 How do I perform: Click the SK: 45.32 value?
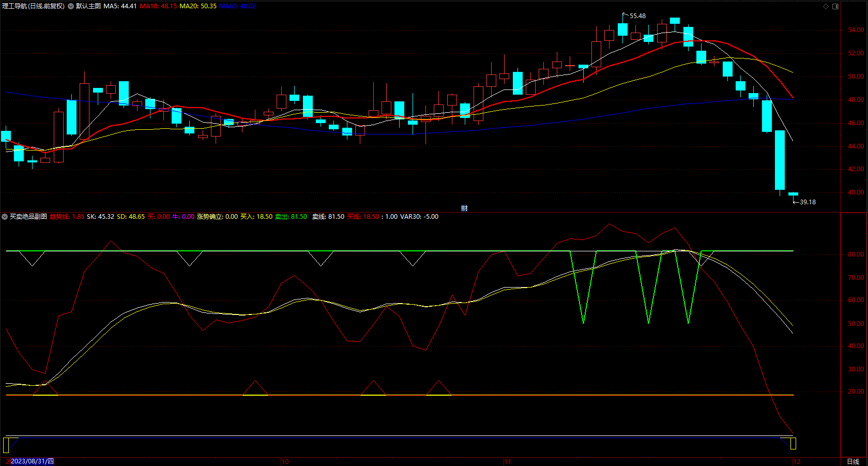(100, 217)
